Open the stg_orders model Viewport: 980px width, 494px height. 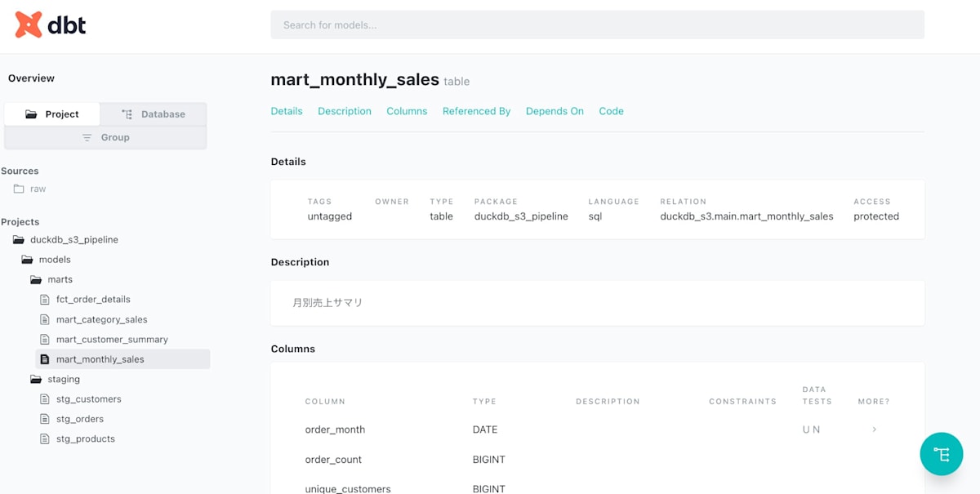click(x=80, y=419)
